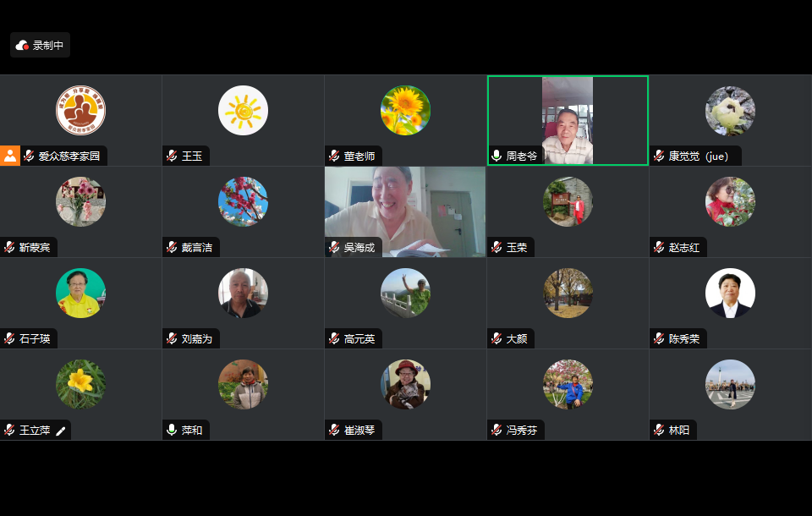Screen dimensions: 812x516
Task: Click the name label 崔淑琴
Action: tap(359, 430)
